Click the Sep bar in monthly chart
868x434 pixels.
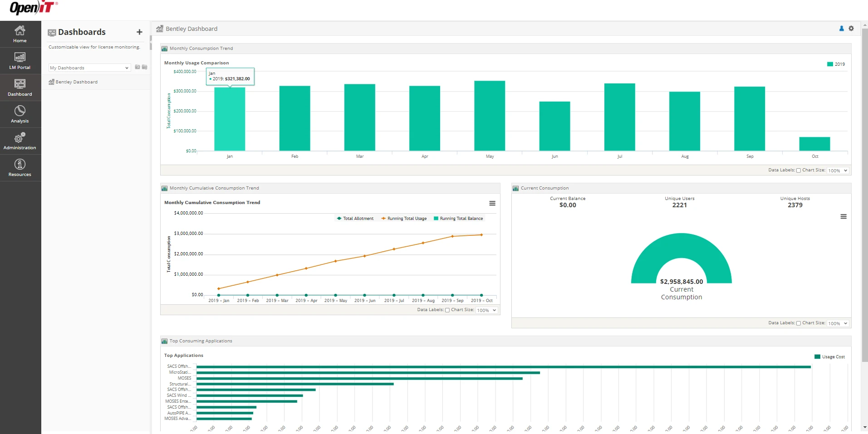pyautogui.click(x=750, y=118)
